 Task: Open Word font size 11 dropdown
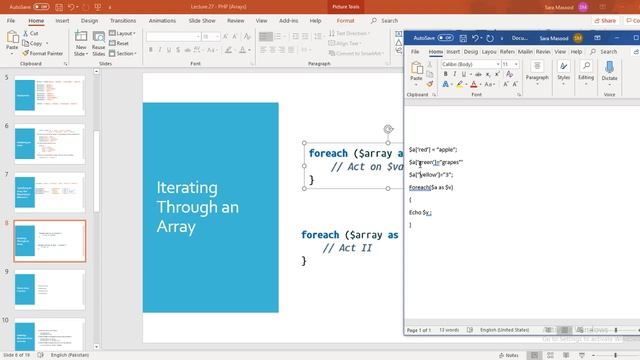(510, 64)
